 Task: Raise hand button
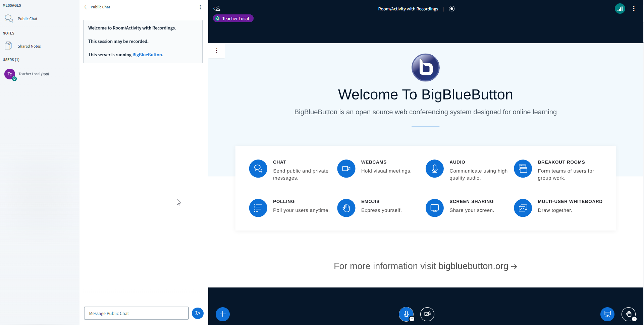[x=628, y=314]
